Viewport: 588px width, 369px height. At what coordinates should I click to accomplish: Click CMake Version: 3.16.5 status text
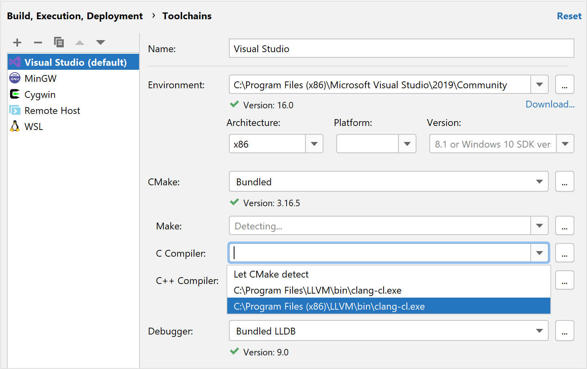(272, 203)
